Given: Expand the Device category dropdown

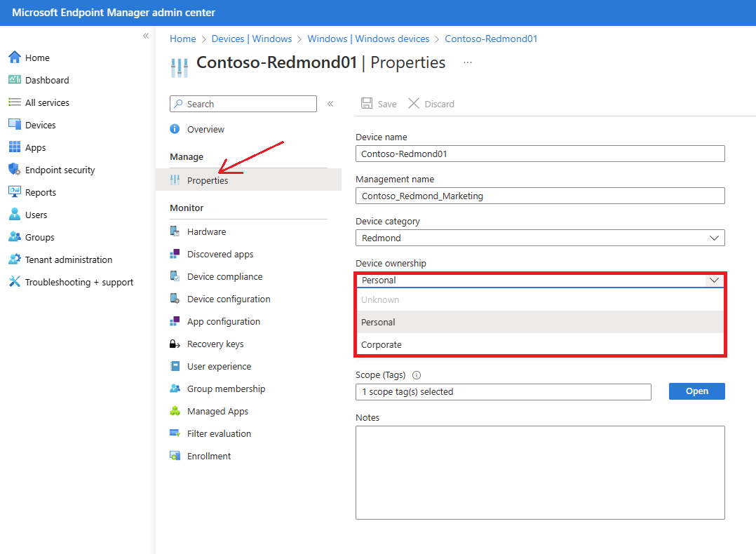Looking at the screenshot, I should coord(714,238).
